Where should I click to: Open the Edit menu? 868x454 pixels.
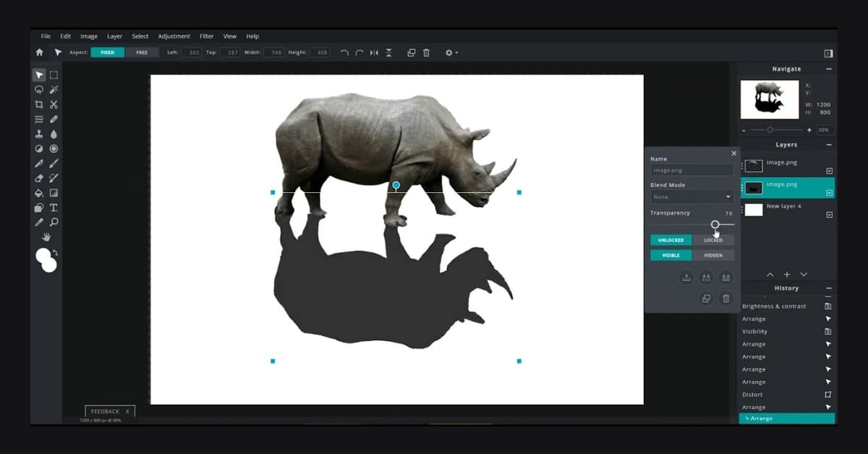point(65,36)
